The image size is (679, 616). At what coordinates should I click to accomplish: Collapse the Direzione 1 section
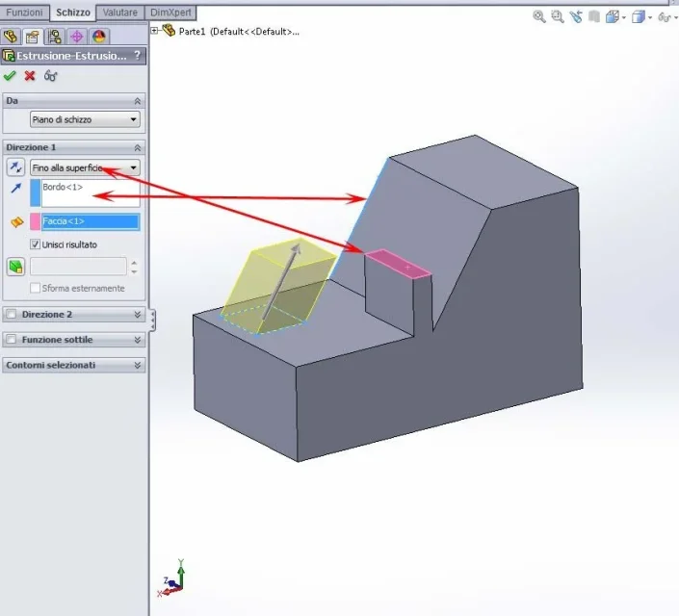[138, 147]
